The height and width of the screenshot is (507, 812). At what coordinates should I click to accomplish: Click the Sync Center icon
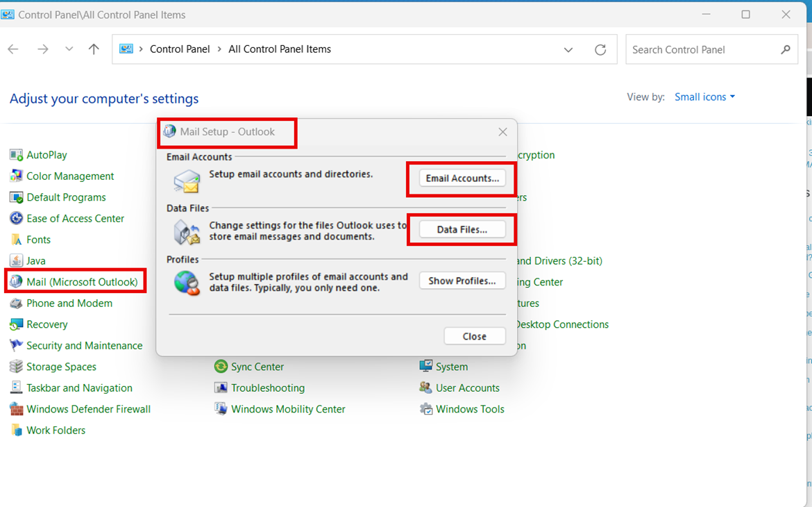pyautogui.click(x=221, y=367)
